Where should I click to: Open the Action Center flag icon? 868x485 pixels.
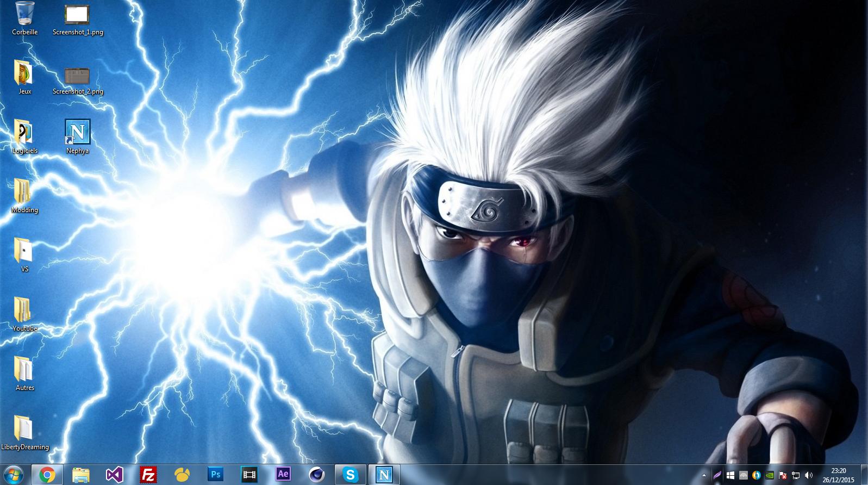(x=783, y=475)
